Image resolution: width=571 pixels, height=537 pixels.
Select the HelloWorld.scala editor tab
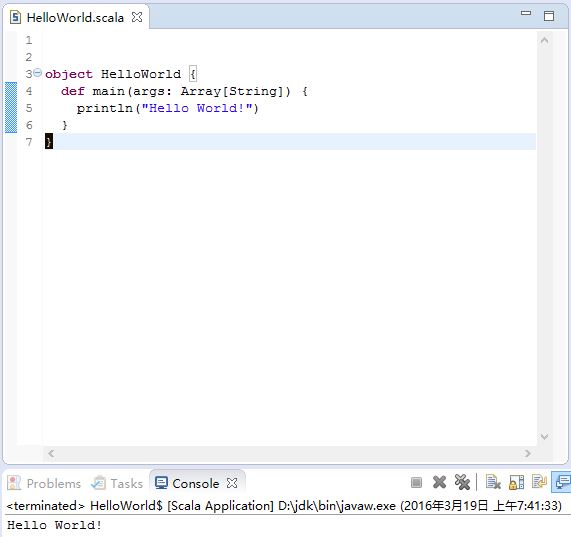pyautogui.click(x=75, y=17)
